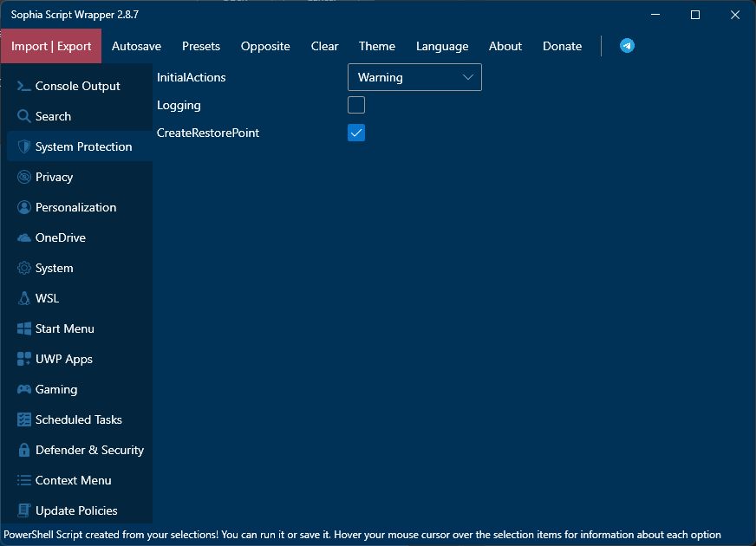Viewport: 756px width, 546px height.
Task: Open the Presets menu
Action: pyautogui.click(x=201, y=46)
